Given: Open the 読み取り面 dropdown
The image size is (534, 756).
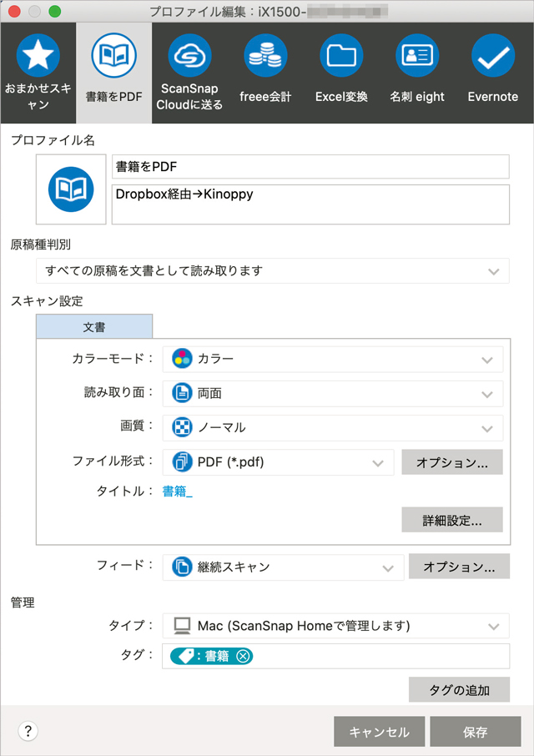Looking at the screenshot, I should coord(333,393).
